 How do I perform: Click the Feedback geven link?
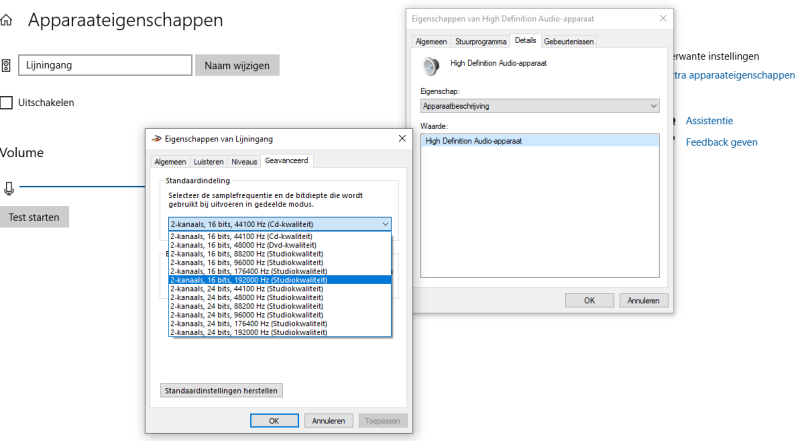coord(721,142)
